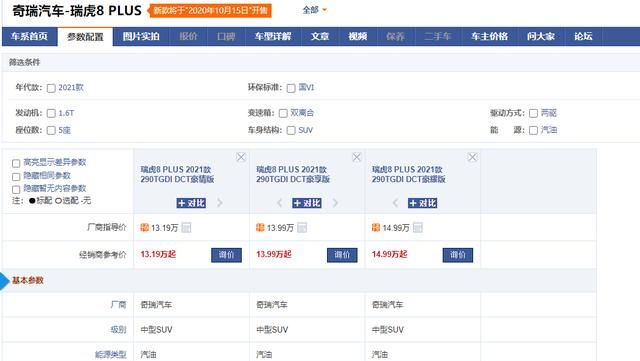The width and height of the screenshot is (640, 361).
Task: Open the 论坛 tab
Action: (583, 36)
